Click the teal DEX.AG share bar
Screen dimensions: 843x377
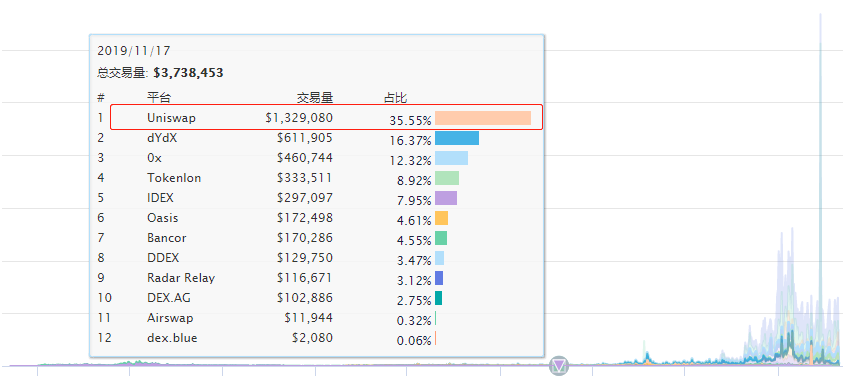439,298
